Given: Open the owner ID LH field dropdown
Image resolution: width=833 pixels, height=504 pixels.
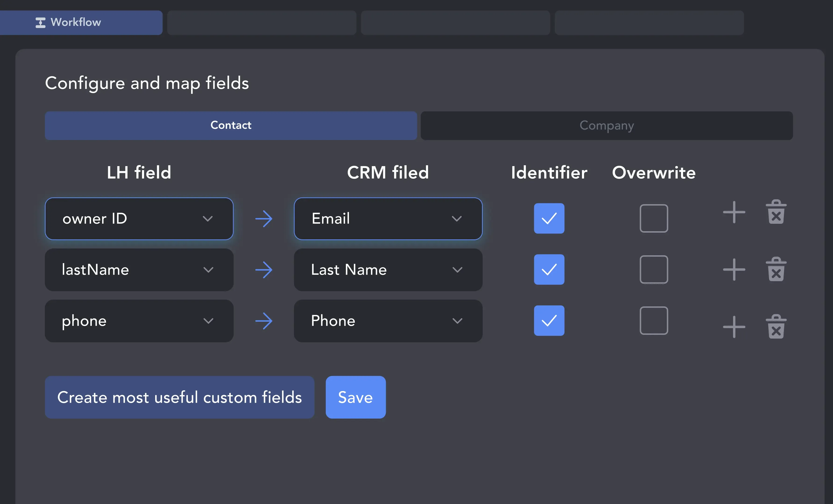Looking at the screenshot, I should click(x=139, y=219).
